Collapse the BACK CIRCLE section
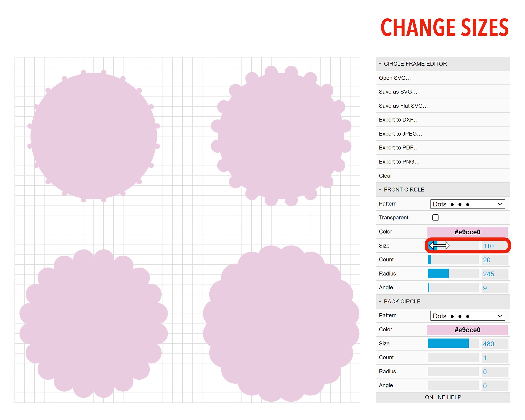This screenshot has height=420, width=525. [380, 301]
